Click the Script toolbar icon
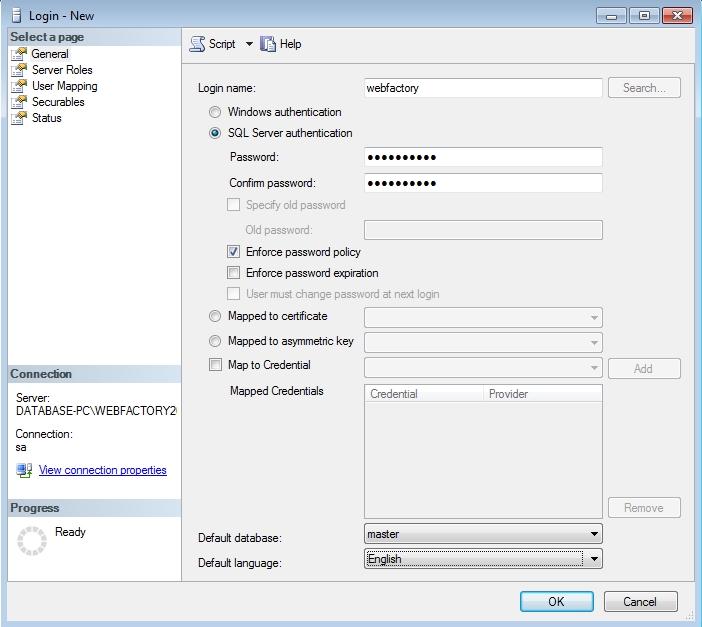The height and width of the screenshot is (627, 702). pos(197,44)
